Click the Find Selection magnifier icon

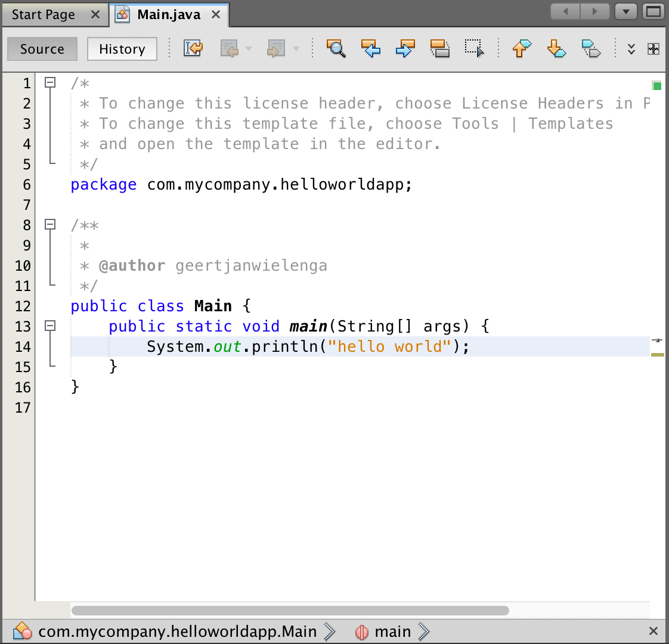coord(336,49)
